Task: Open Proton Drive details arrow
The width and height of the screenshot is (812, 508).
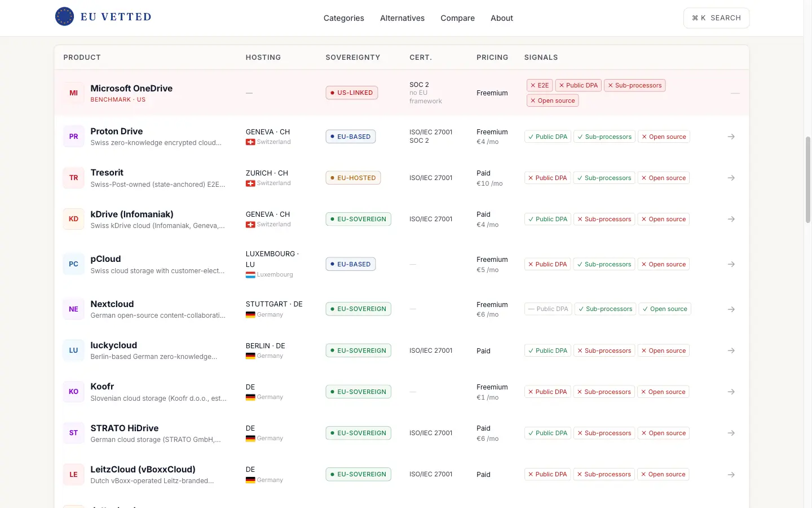Action: [731, 137]
